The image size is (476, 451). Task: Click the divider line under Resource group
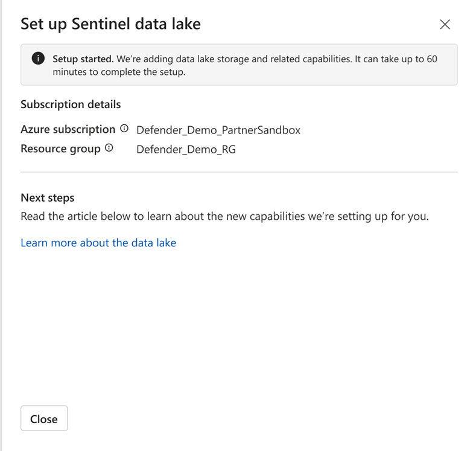(x=239, y=172)
